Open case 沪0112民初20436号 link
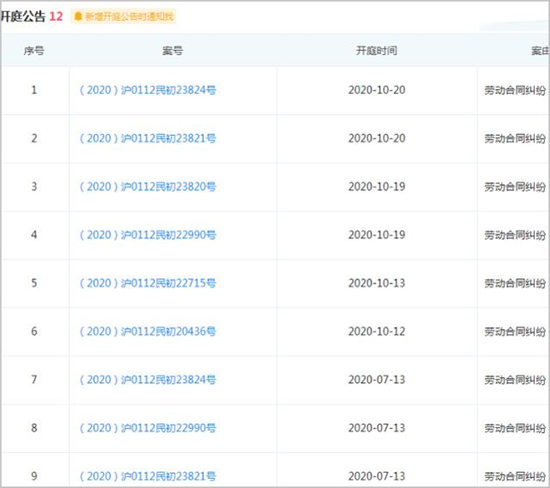550x488 pixels. point(148,332)
